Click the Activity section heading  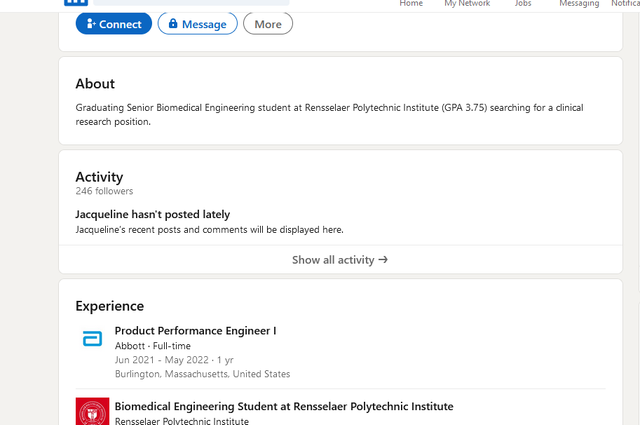pos(99,177)
